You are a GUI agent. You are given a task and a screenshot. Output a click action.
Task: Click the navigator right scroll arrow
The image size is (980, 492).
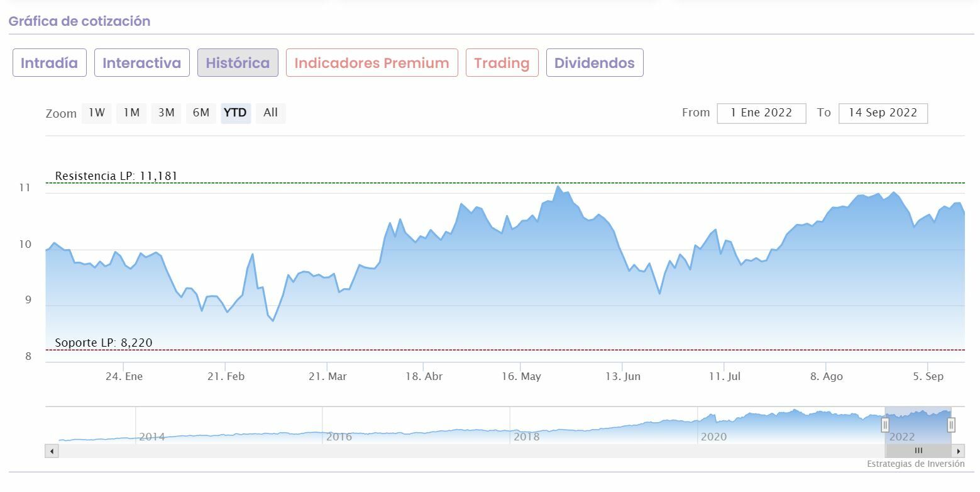[959, 451]
